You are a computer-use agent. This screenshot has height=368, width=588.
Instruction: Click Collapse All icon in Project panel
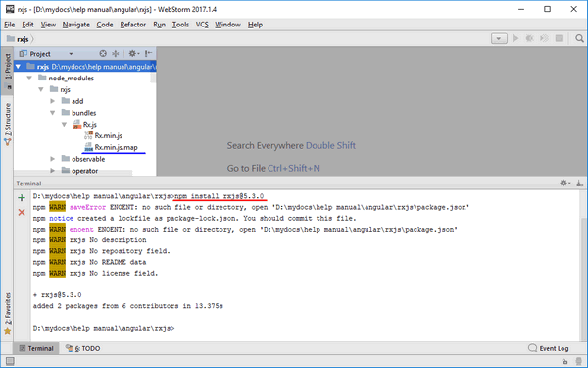click(116, 54)
